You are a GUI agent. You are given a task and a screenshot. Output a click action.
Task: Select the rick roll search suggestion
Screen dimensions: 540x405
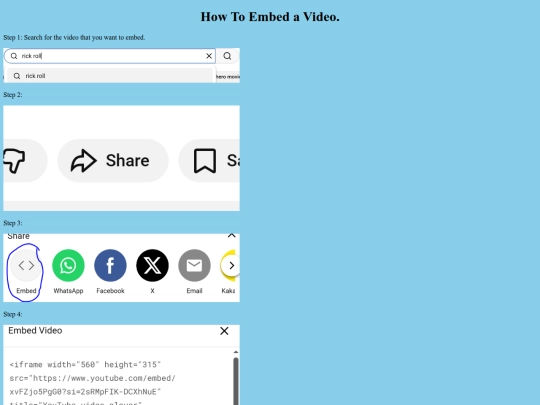[x=110, y=76]
